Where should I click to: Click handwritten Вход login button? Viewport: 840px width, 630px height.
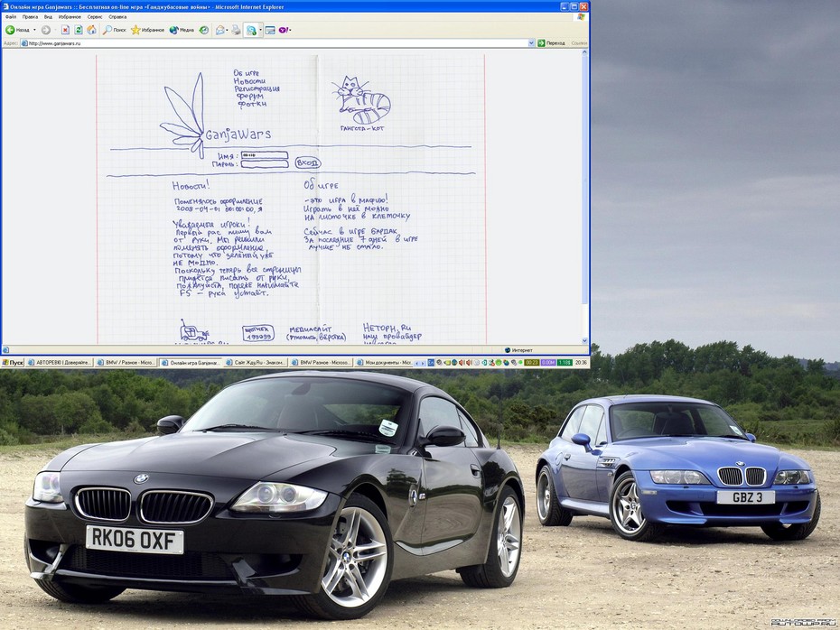point(307,162)
